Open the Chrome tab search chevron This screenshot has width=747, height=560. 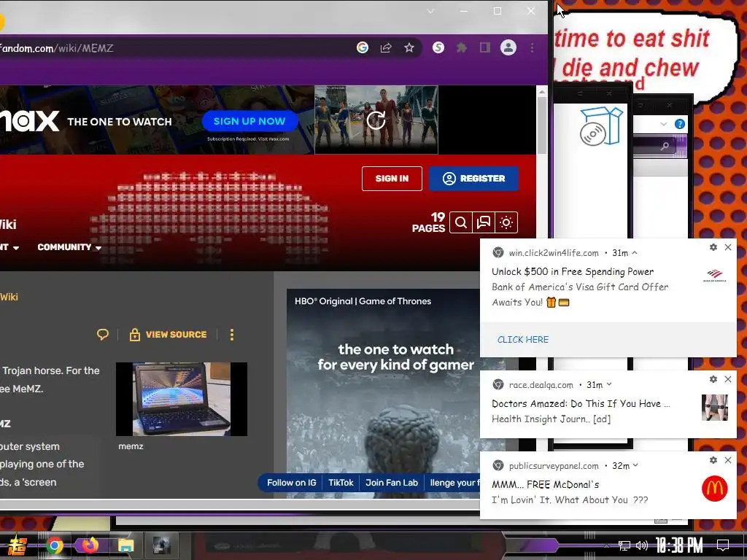(430, 11)
